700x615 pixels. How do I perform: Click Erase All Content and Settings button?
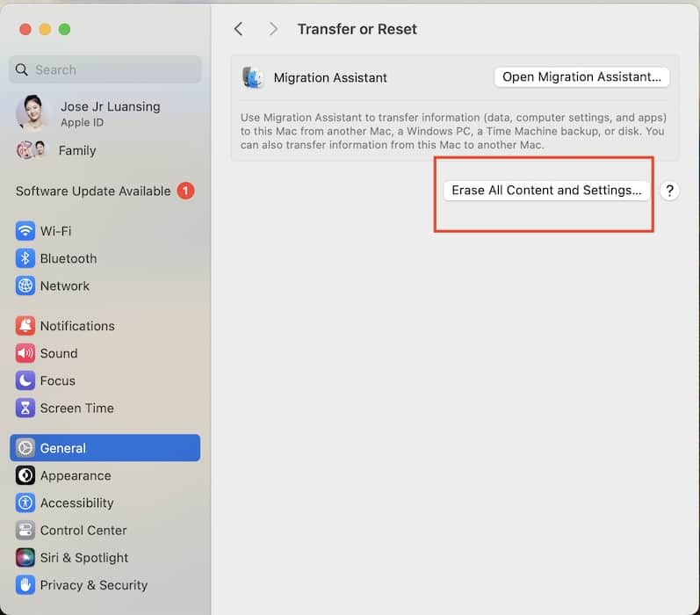click(x=546, y=190)
